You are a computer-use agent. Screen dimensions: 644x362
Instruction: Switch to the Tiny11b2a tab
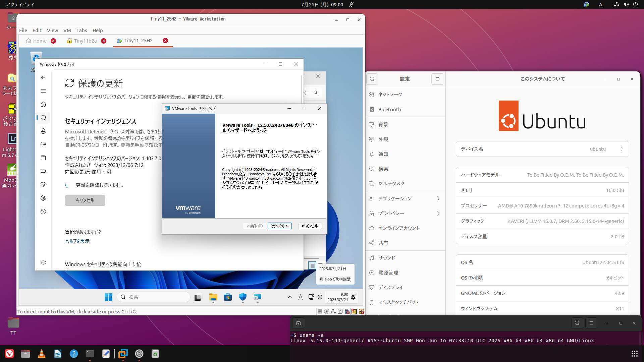point(86,41)
